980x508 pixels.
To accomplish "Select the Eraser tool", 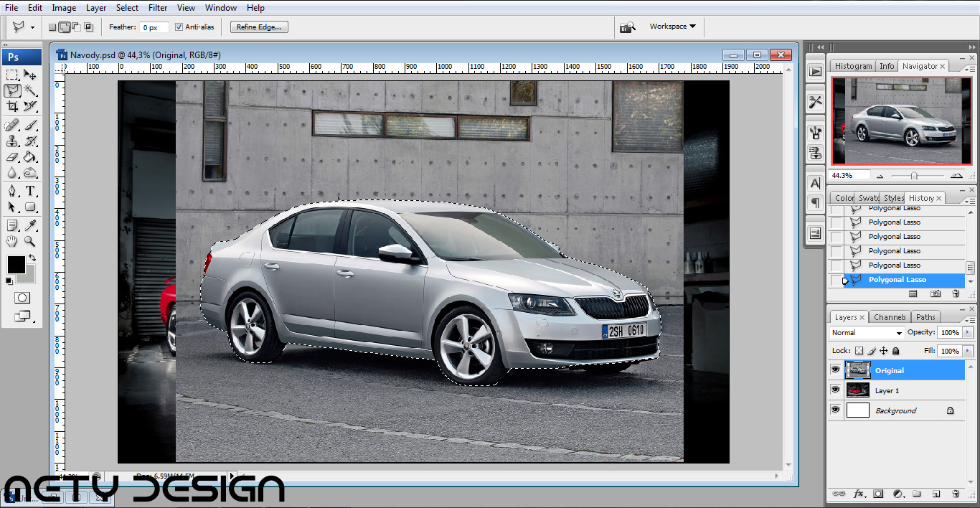I will (12, 157).
